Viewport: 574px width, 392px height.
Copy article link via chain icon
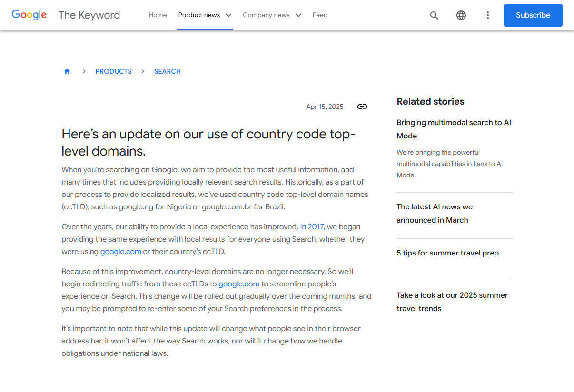pos(362,107)
